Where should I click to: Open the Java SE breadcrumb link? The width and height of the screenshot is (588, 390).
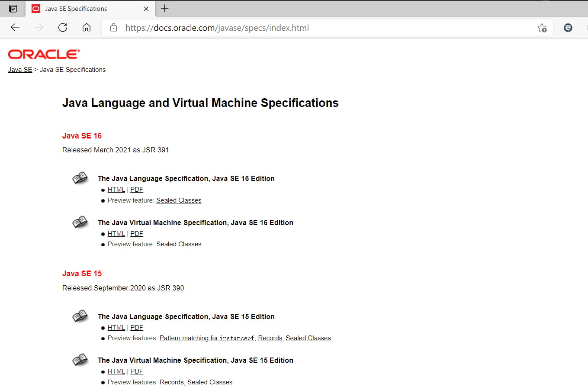pos(20,70)
